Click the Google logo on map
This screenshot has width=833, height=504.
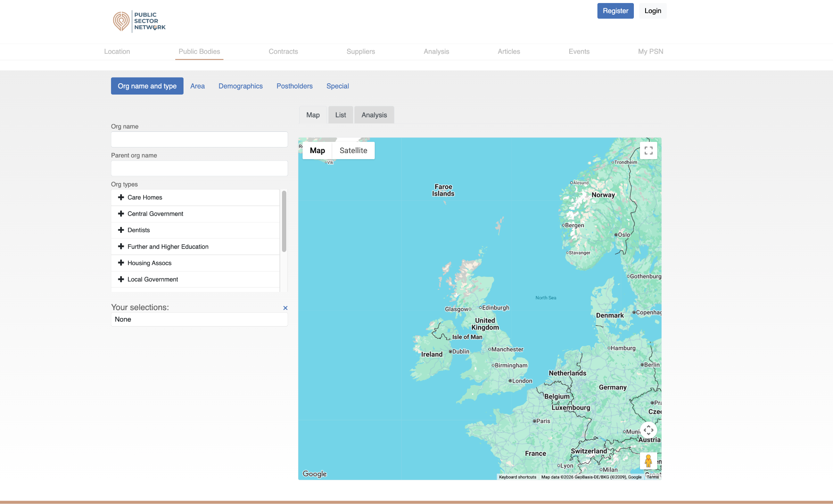[315, 474]
